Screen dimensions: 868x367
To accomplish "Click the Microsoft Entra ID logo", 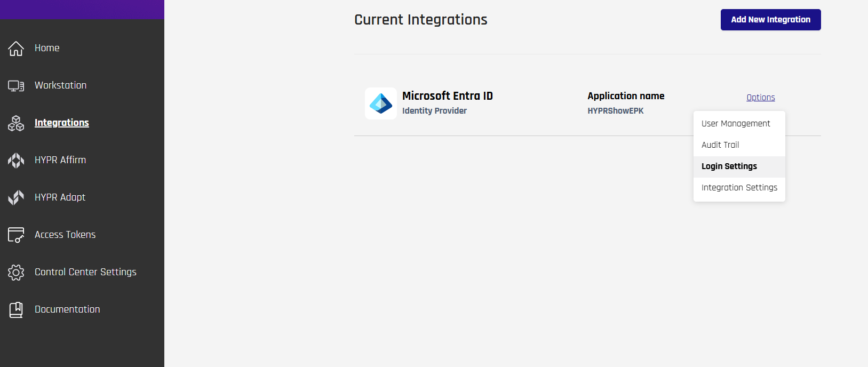I will [x=381, y=103].
